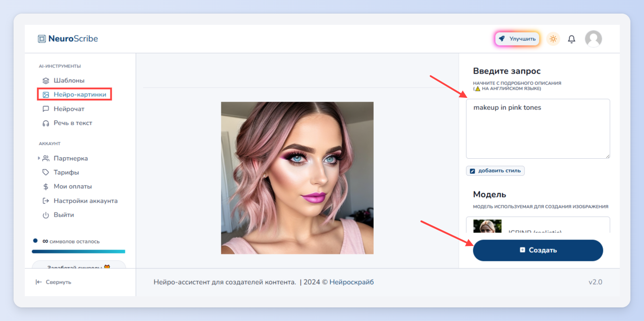
Task: Click the NeuroScribe logo
Action: point(68,39)
